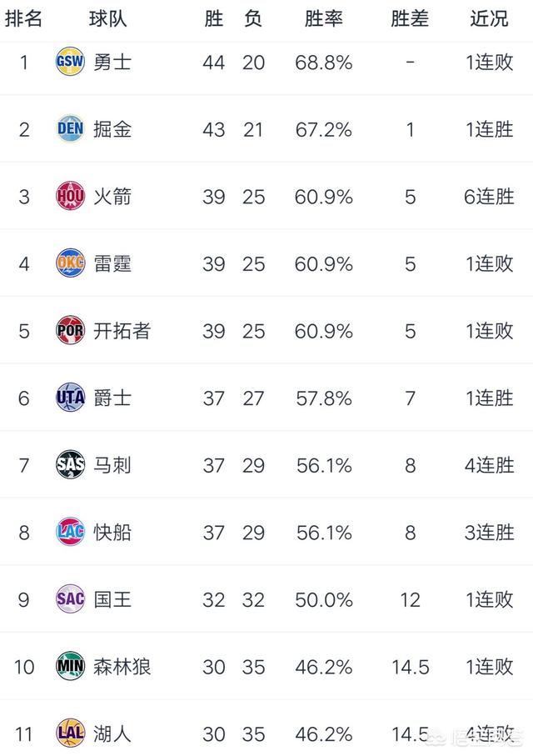Select the 火箭 6连胜 streak cell
Screen dimensions: 533x756
[x=489, y=197]
